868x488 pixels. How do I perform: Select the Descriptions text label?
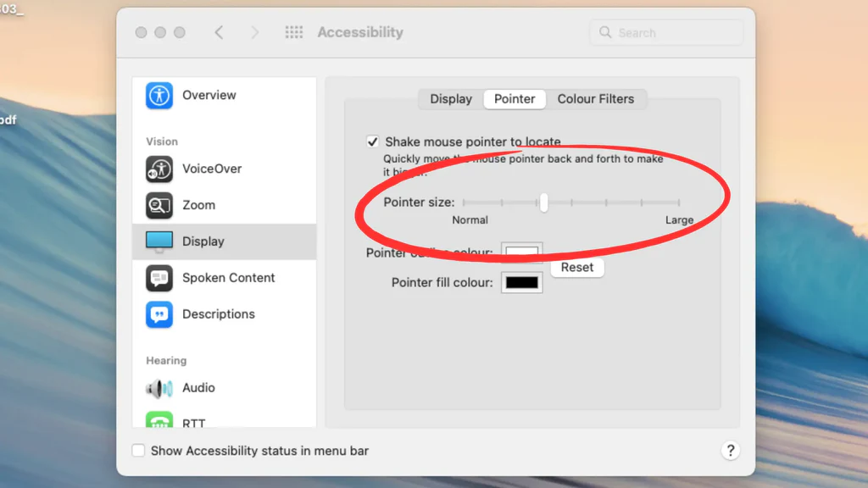coord(219,314)
